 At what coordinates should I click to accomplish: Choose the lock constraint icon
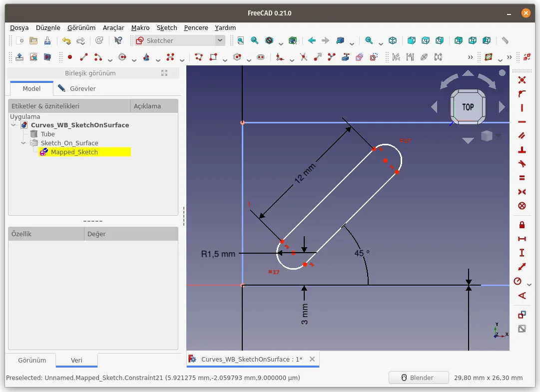522,225
